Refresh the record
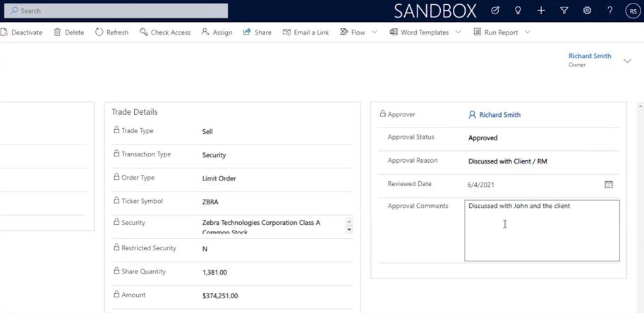This screenshot has width=644, height=313. [x=111, y=32]
